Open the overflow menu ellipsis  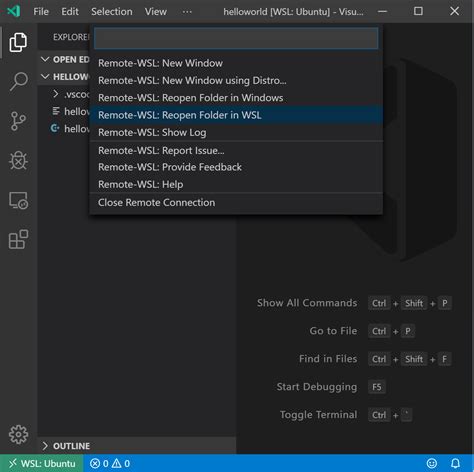(187, 12)
